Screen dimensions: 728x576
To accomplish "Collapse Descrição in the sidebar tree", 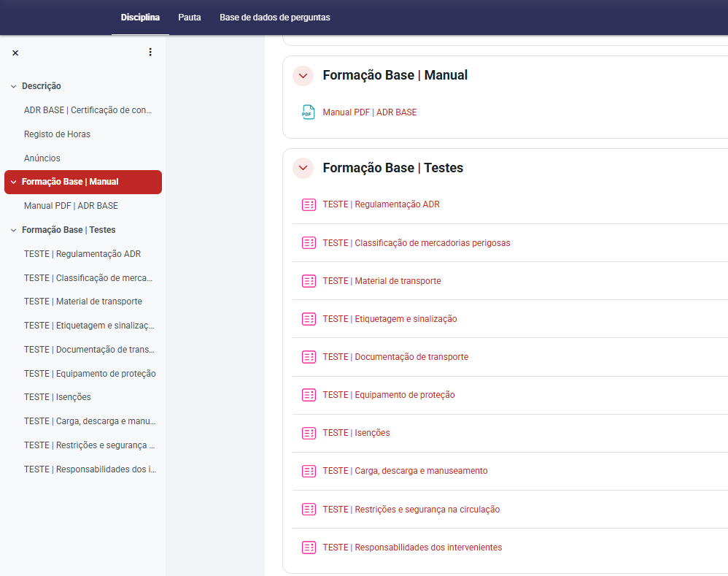I will [x=13, y=86].
